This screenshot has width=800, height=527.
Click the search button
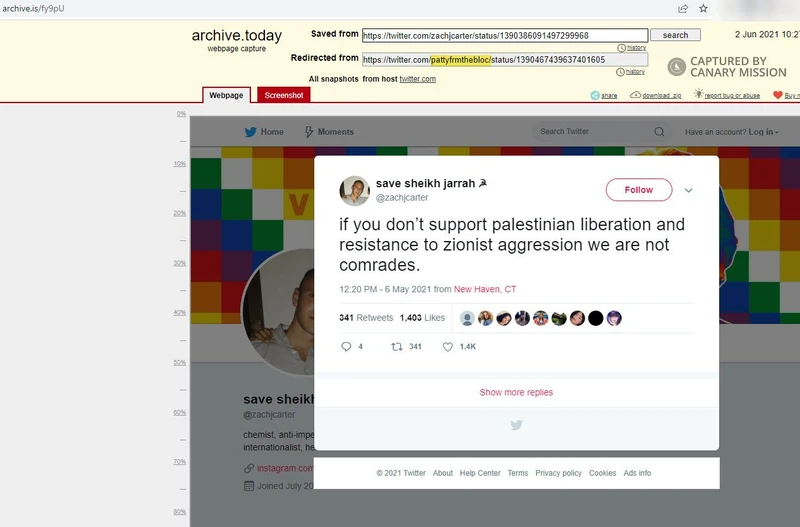675,35
